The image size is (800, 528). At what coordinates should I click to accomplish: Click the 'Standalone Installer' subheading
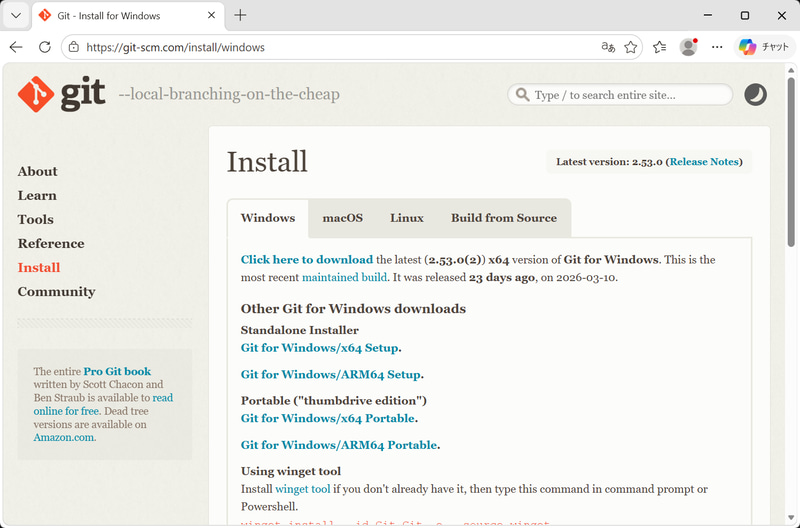point(299,330)
